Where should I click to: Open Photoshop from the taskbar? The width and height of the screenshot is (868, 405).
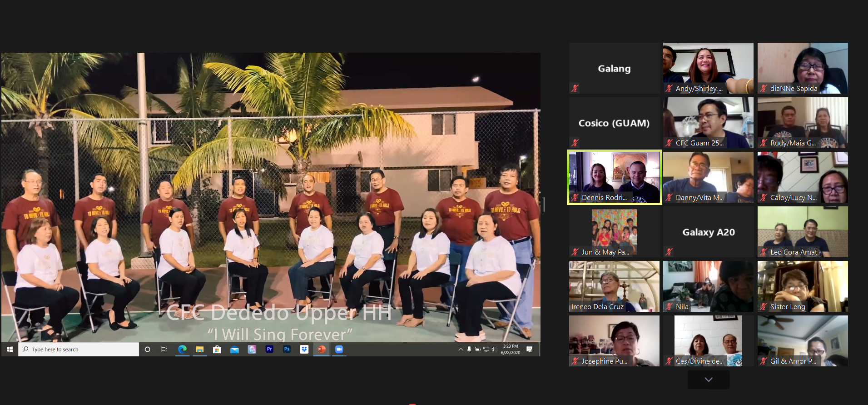[287, 349]
